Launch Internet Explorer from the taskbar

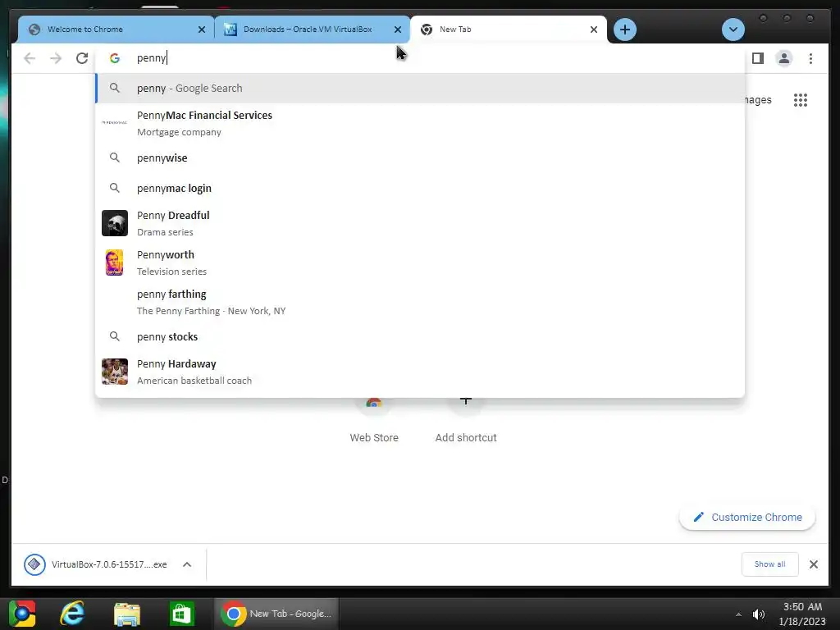(72, 614)
